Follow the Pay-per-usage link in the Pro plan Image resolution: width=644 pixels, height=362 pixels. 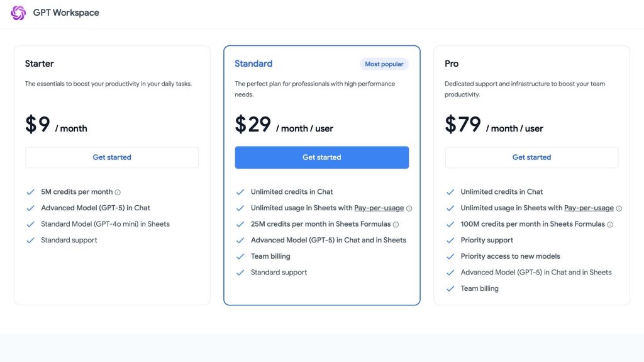589,208
